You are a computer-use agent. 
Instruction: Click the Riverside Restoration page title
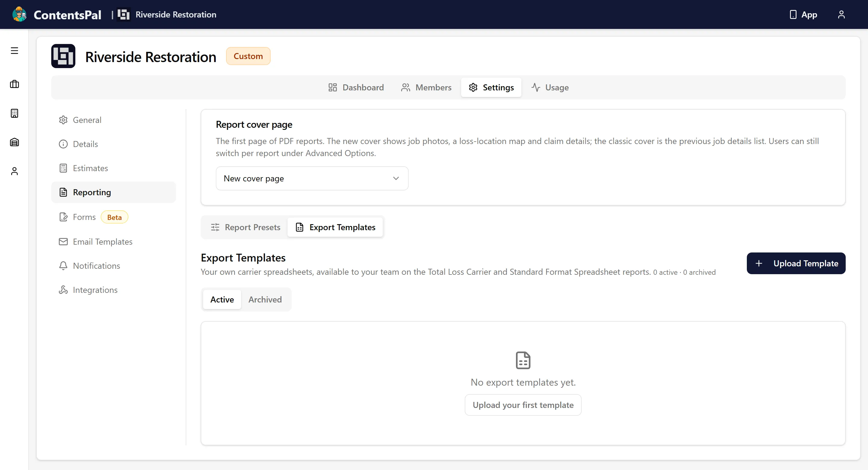click(151, 57)
